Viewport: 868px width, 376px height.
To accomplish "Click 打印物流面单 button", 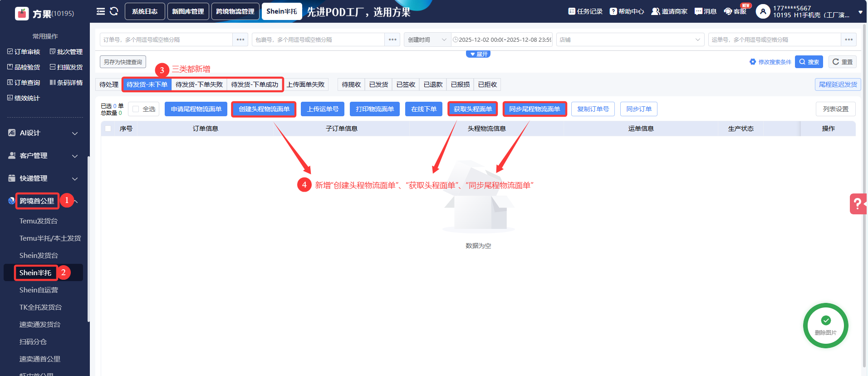I will (375, 109).
